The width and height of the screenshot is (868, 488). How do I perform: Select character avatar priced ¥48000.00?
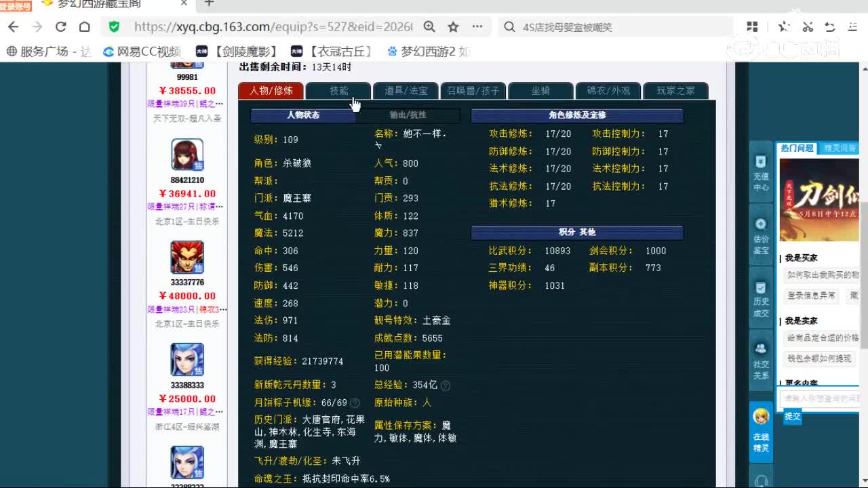tap(187, 258)
